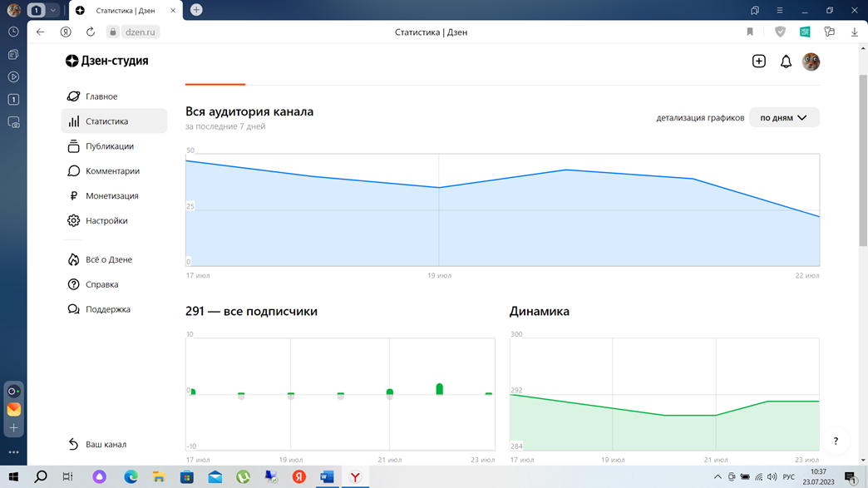Screen dimensions: 868x488
Task: Click the Дзен-студия logo
Action: click(x=107, y=61)
